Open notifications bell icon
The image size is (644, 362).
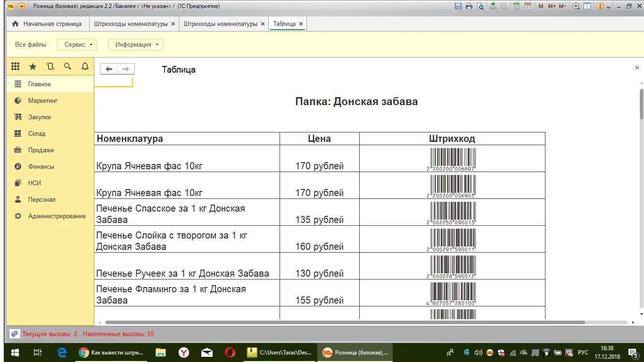(x=85, y=66)
